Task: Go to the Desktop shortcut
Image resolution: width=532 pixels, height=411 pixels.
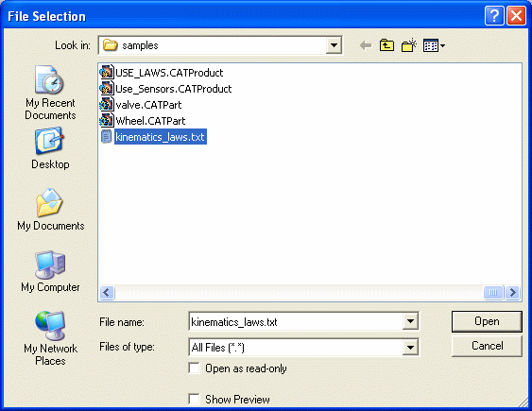Action: (x=50, y=148)
